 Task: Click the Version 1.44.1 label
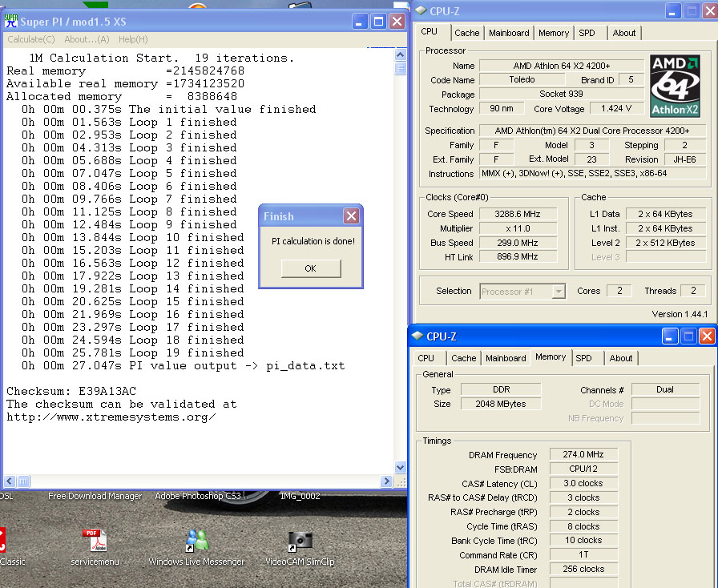pos(680,314)
